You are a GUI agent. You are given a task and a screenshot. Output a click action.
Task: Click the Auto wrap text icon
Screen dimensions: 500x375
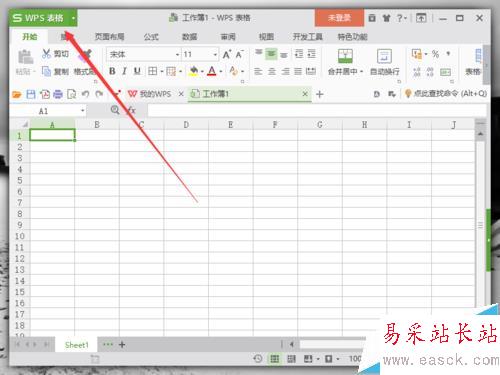coord(384,56)
